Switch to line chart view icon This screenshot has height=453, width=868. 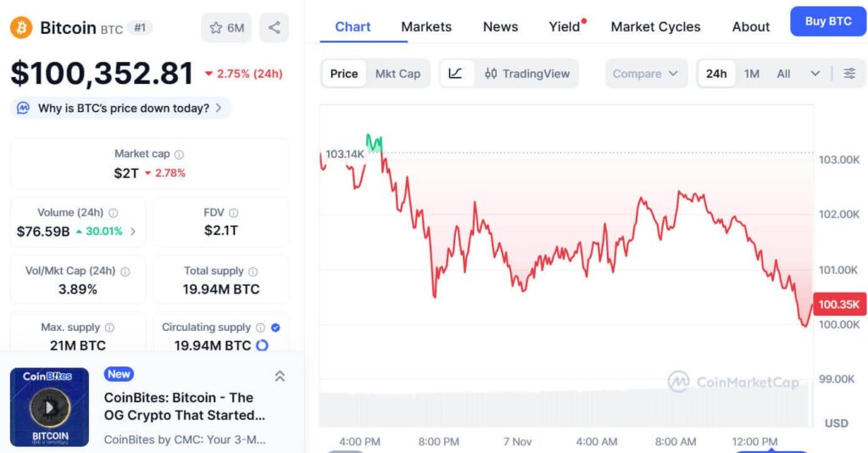(455, 74)
